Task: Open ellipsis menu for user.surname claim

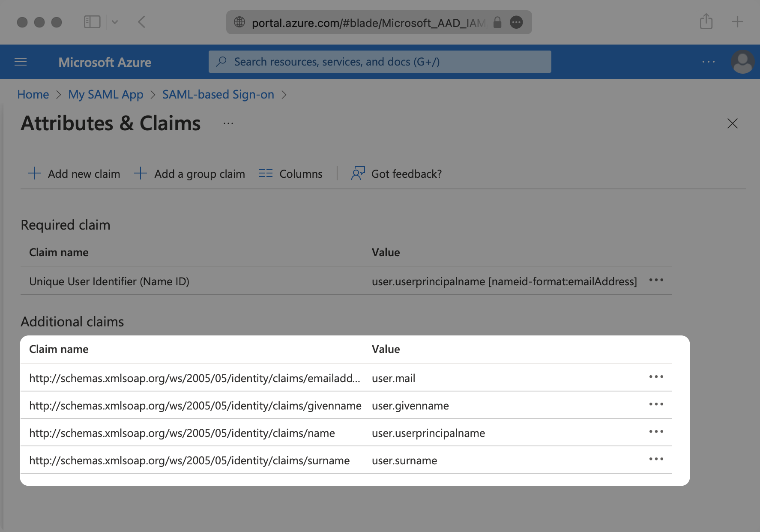Action: coord(656,459)
